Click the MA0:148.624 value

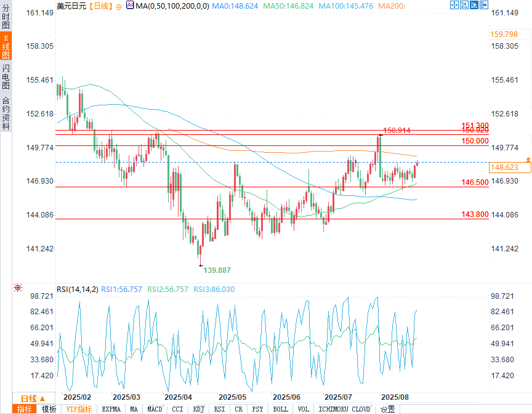(x=235, y=6)
